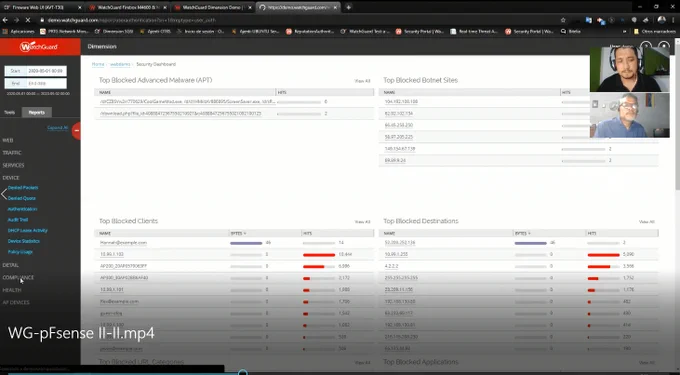
Task: Click the Home breadcrumb link
Action: (98, 64)
